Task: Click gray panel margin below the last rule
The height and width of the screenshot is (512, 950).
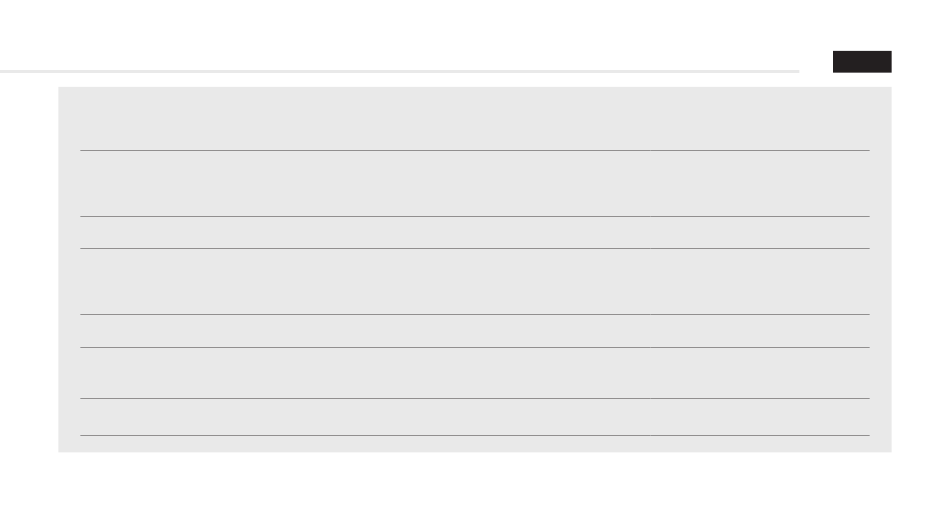Action: 474,444
